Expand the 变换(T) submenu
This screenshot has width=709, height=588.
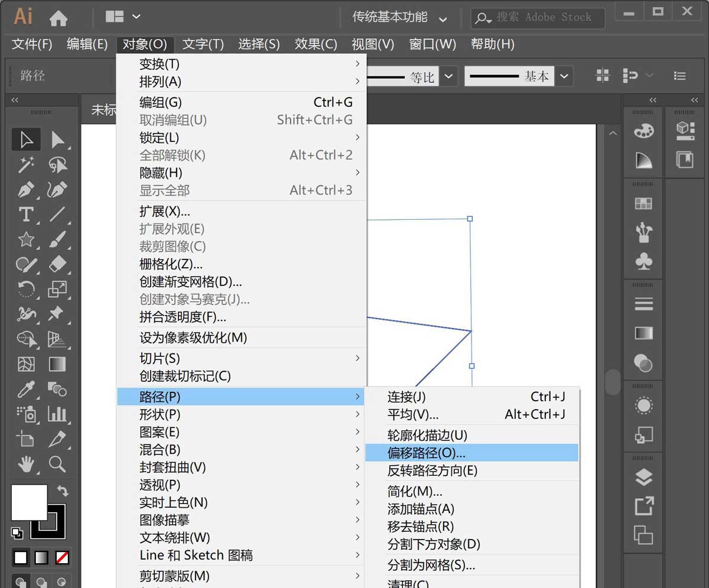[x=242, y=63]
